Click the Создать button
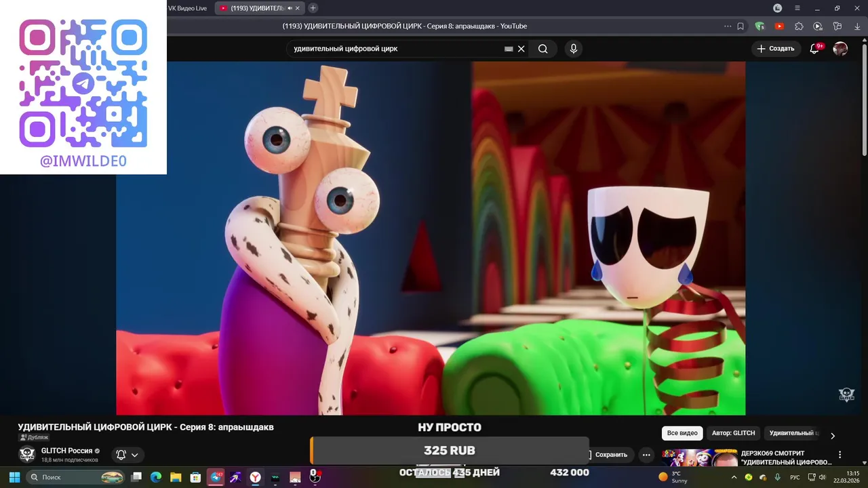Screen dimensions: 868x488 (x=776, y=49)
